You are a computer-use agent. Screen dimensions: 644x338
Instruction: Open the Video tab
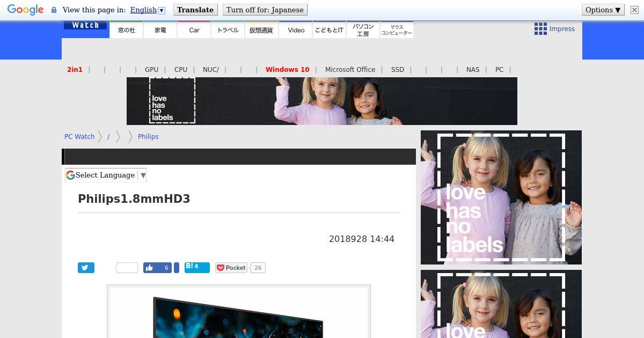296,30
